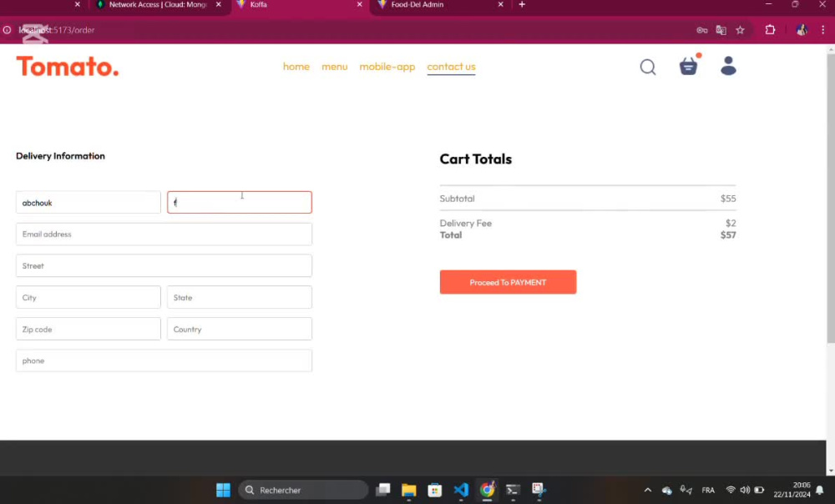This screenshot has height=504, width=835.
Task: Open the shopping basket cart icon
Action: click(x=689, y=66)
